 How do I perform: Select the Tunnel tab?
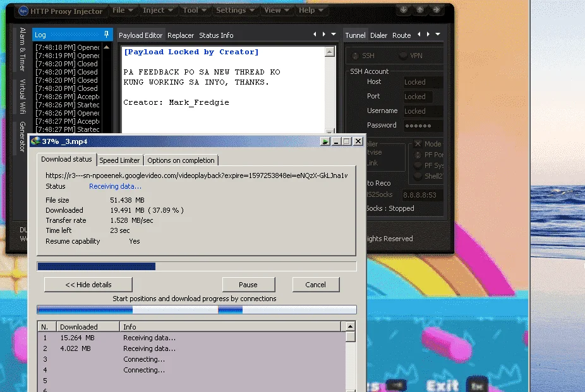pos(355,35)
